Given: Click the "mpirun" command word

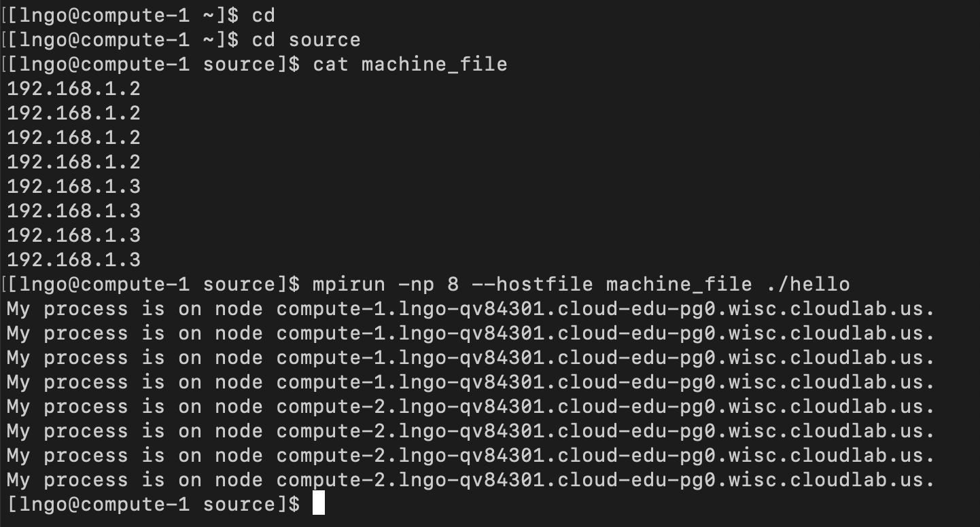Looking at the screenshot, I should [349, 284].
